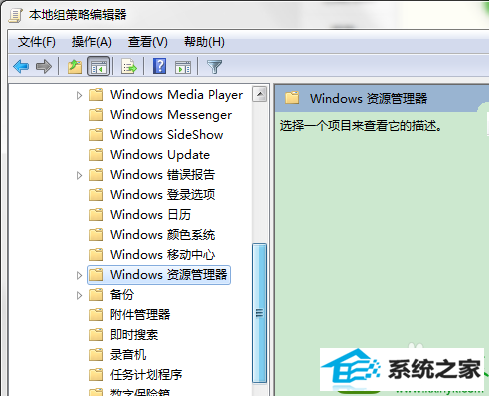Open the 操作(A) menu
The height and width of the screenshot is (396, 489).
(x=92, y=42)
